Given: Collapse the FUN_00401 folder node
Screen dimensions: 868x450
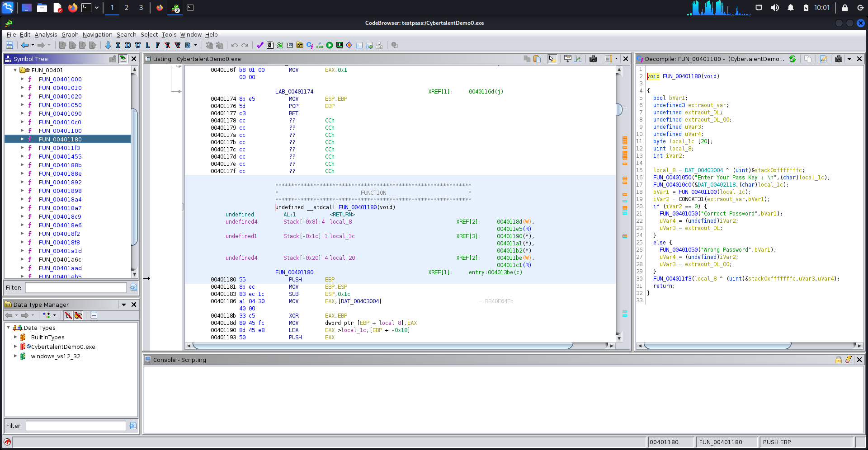Looking at the screenshot, I should pos(15,70).
